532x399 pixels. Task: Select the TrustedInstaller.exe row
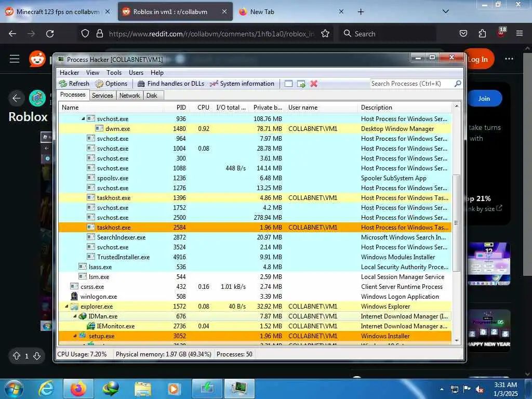255,257
